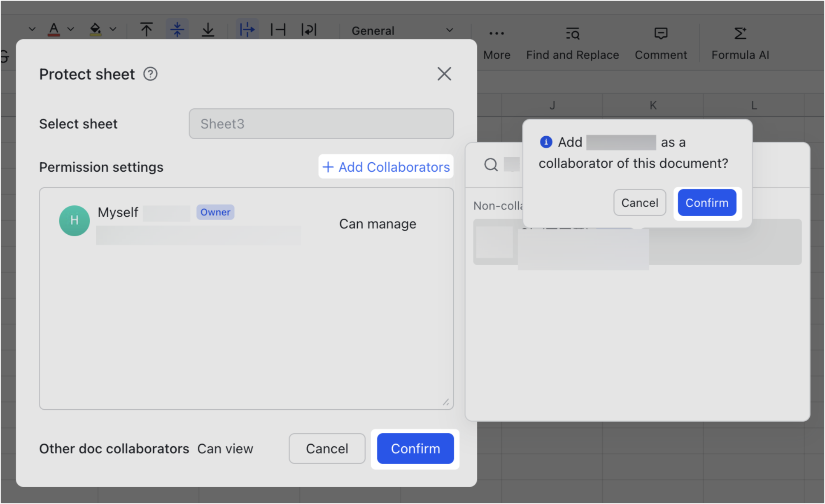Choose the text wrap icon
The width and height of the screenshot is (825, 504).
coord(309,30)
